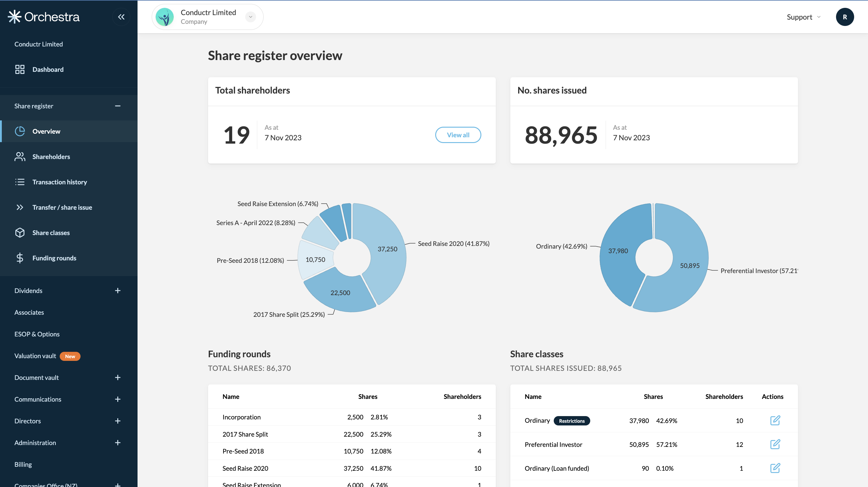868x487 pixels.
Task: Click the Shareholders icon in sidebar
Action: point(20,156)
